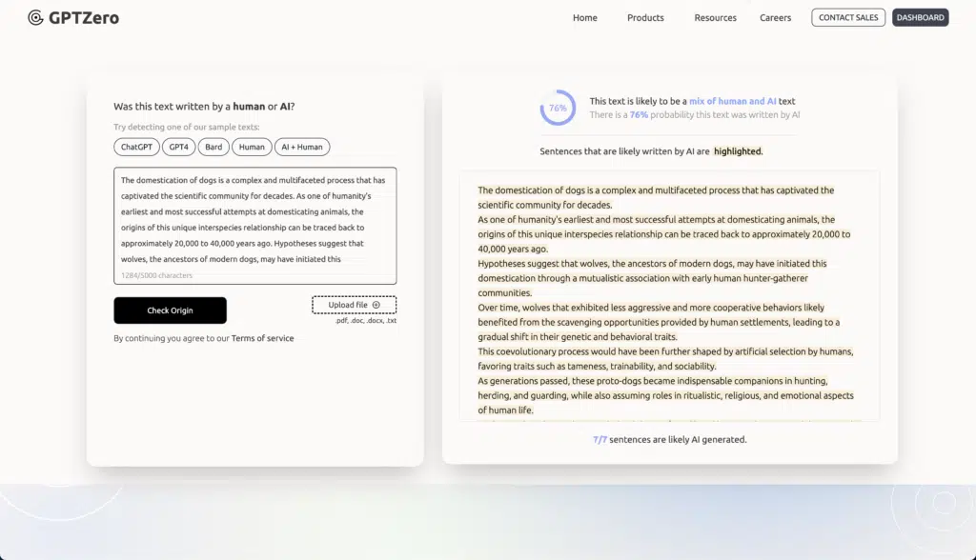The image size is (976, 560).
Task: Select the ChatGPT sample text chip
Action: click(136, 147)
